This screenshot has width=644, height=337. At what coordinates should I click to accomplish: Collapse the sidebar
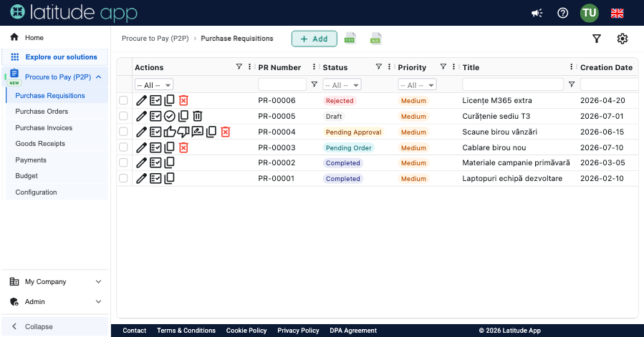pos(55,327)
